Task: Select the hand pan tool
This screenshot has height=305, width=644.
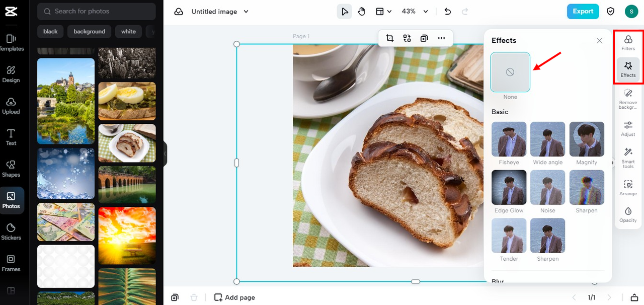Action: [x=362, y=12]
